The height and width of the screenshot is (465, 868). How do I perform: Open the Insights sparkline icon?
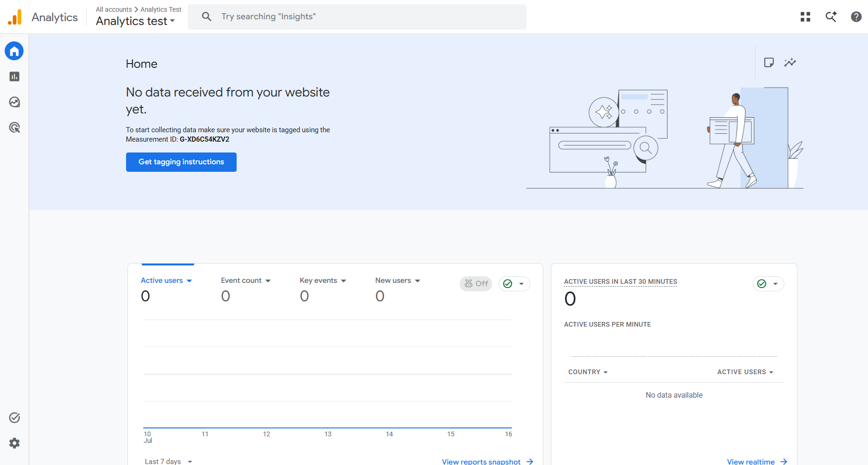coord(790,63)
